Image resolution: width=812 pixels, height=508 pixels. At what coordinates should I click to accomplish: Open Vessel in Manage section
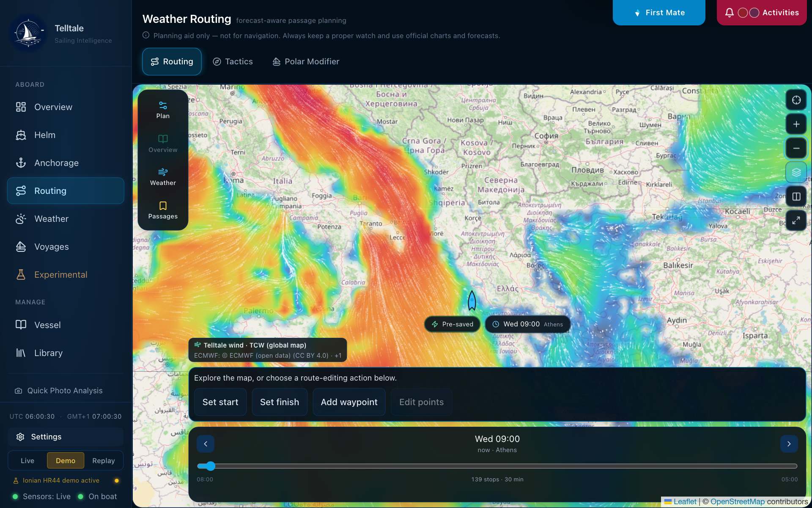pyautogui.click(x=66, y=325)
